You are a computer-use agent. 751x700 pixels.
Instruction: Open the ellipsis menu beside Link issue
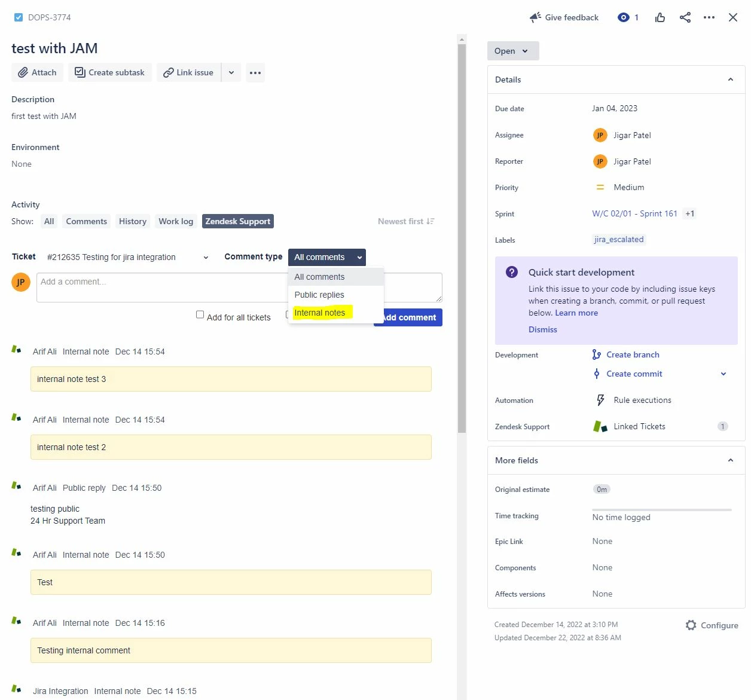click(x=255, y=72)
